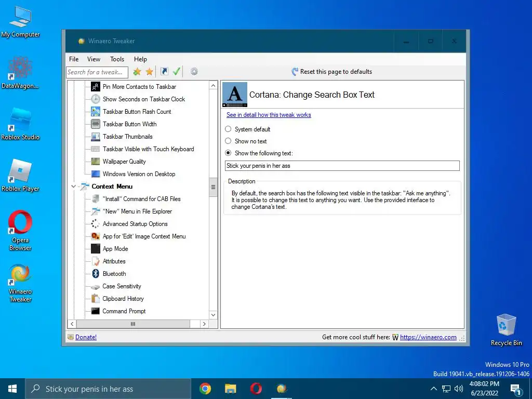Select "New" Menu in File Explorer item
Screen dimensions: 532x399
click(x=137, y=211)
